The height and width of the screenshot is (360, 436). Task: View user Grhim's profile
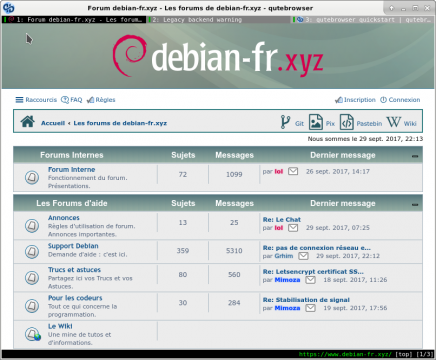click(284, 256)
